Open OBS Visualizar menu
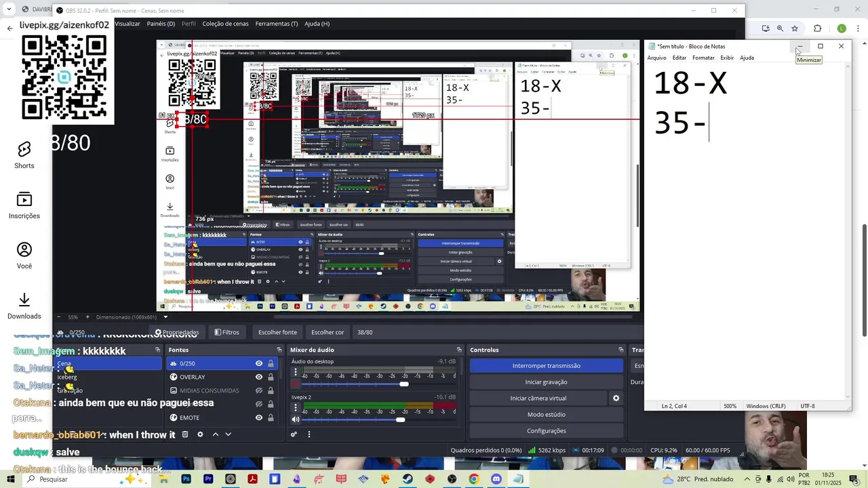This screenshot has width=868, height=488. coord(127,24)
